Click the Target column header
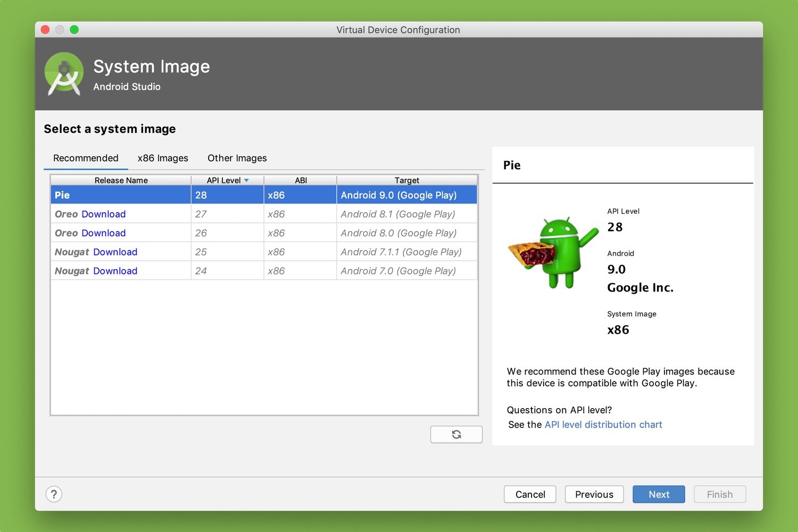 (407, 180)
